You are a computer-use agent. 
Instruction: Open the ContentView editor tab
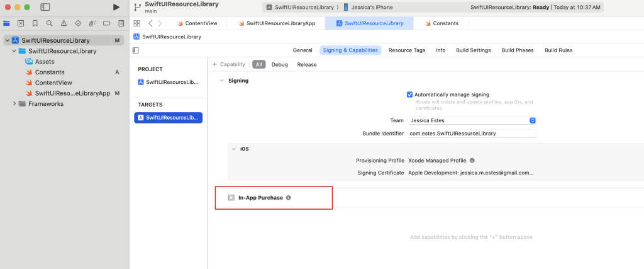pyautogui.click(x=197, y=23)
